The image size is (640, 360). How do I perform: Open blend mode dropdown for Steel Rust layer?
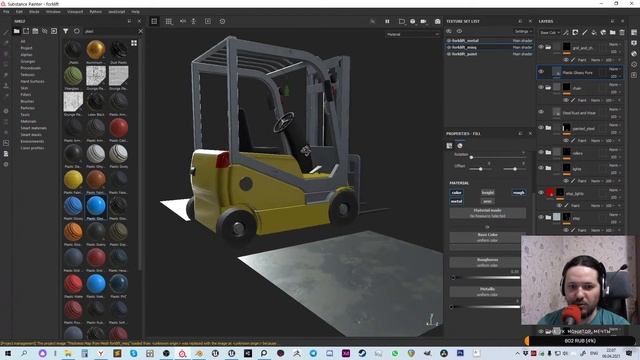614,109
